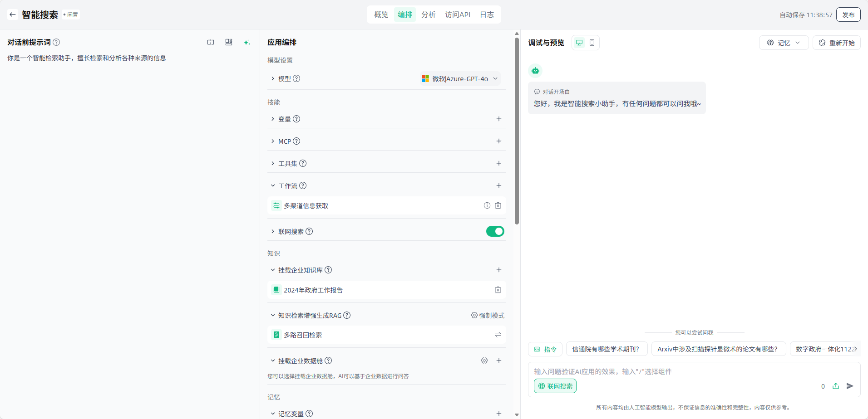Switch to the 分析 tab
The width and height of the screenshot is (868, 419).
(x=428, y=15)
